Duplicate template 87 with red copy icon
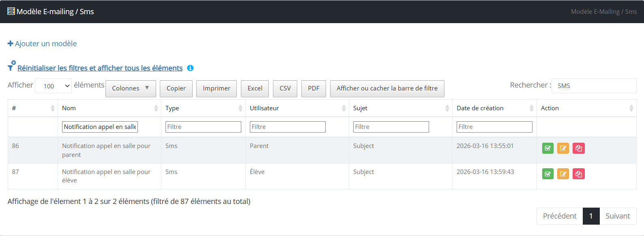 point(578,174)
